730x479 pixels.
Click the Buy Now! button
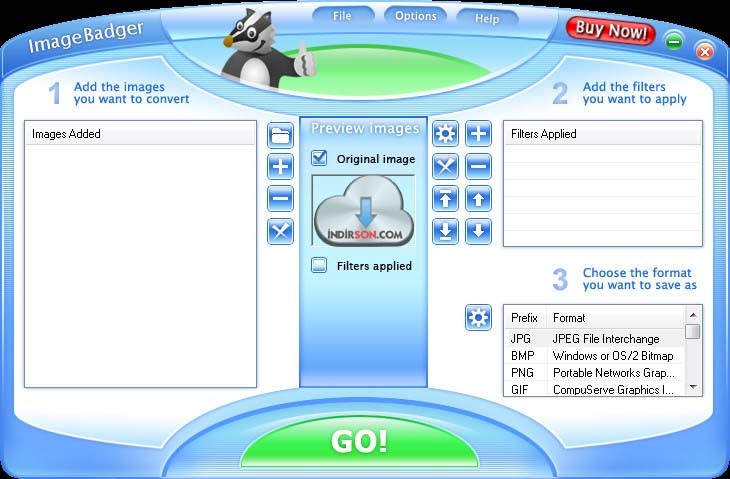click(x=611, y=31)
